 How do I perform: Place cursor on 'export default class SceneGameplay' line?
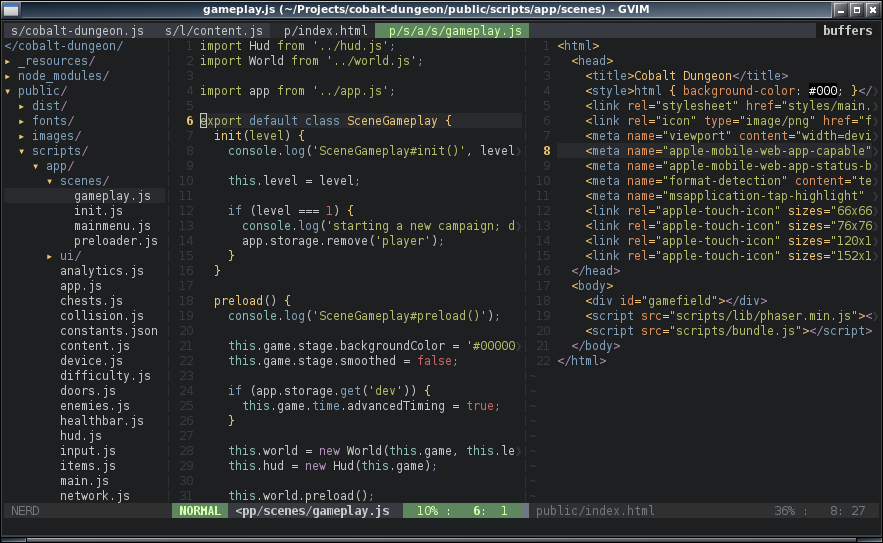click(325, 121)
